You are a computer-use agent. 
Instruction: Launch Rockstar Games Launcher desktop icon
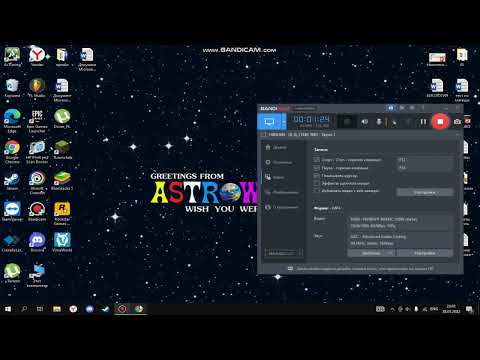(62, 214)
